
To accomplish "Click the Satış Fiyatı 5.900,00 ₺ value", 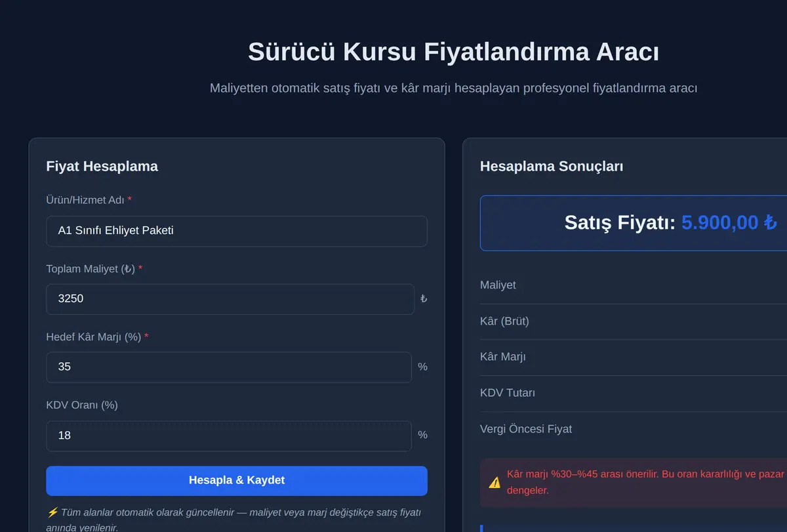I will (729, 223).
